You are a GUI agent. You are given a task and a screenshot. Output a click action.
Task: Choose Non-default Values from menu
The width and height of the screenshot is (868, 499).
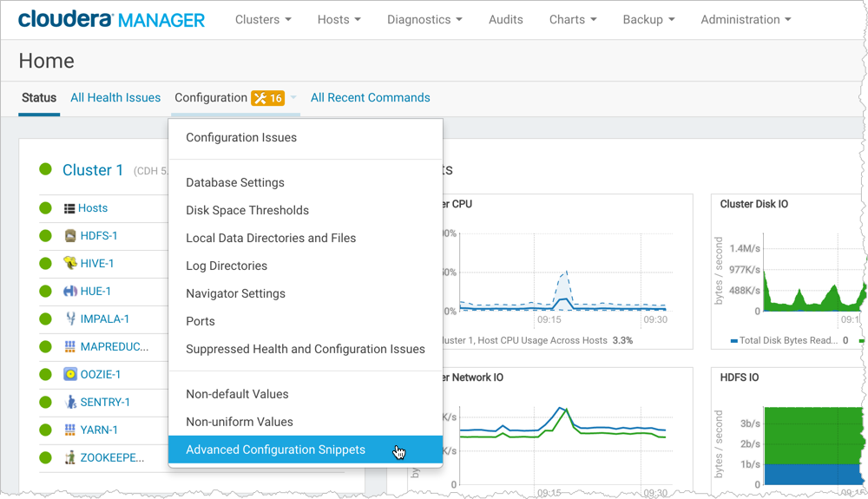[237, 394]
